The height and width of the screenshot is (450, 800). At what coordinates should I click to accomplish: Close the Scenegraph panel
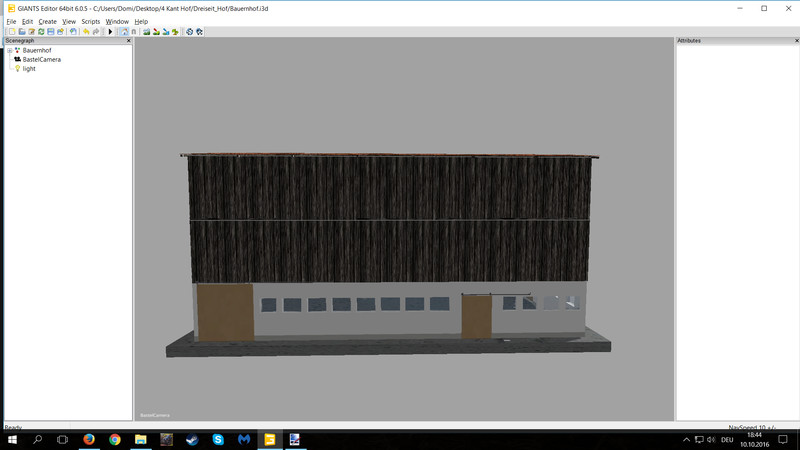128,41
